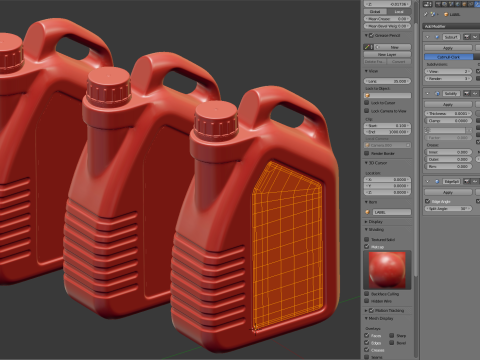Click the LABEL item name field

point(392,212)
